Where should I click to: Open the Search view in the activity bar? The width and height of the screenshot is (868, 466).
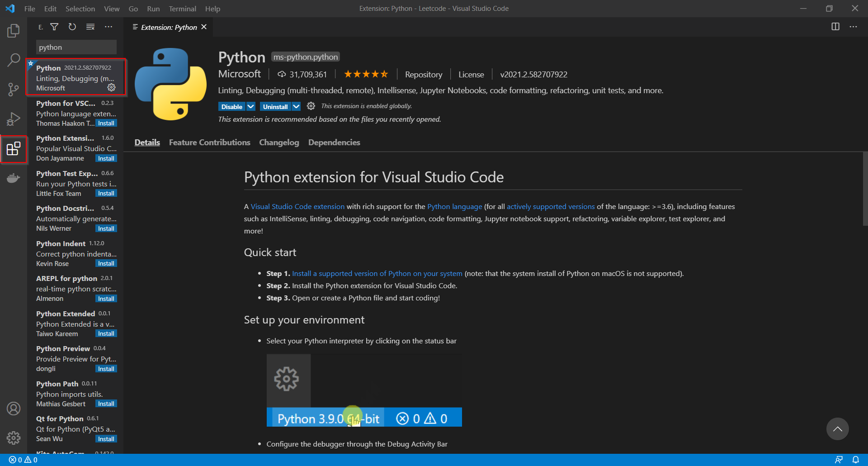[x=14, y=59]
